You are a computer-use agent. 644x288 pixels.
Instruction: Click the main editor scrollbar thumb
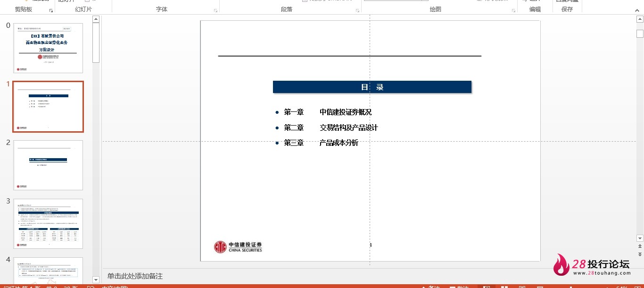(640, 34)
